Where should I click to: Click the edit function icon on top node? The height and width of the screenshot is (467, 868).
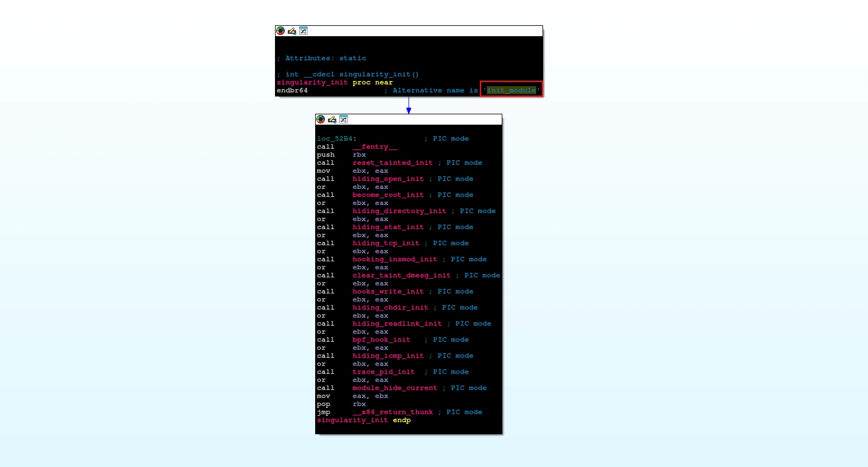(x=292, y=30)
